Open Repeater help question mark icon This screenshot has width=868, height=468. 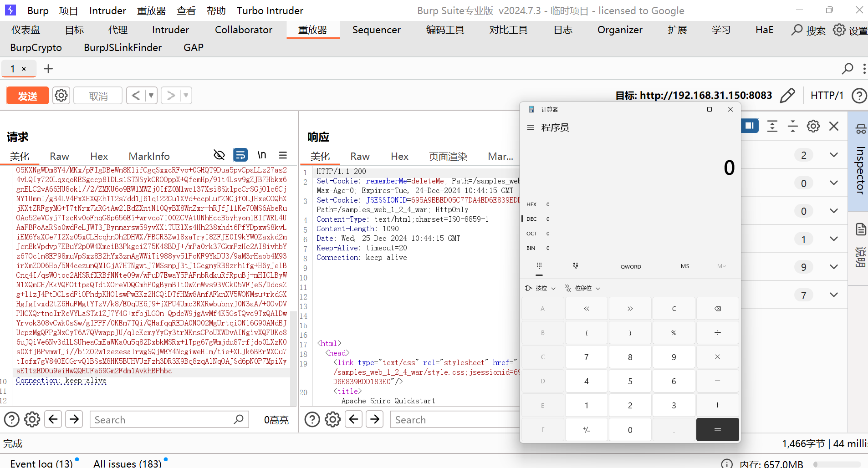pyautogui.click(x=859, y=96)
